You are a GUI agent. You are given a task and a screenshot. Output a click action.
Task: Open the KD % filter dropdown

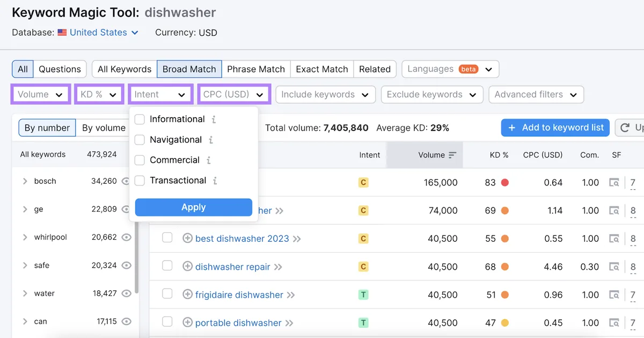tap(99, 94)
